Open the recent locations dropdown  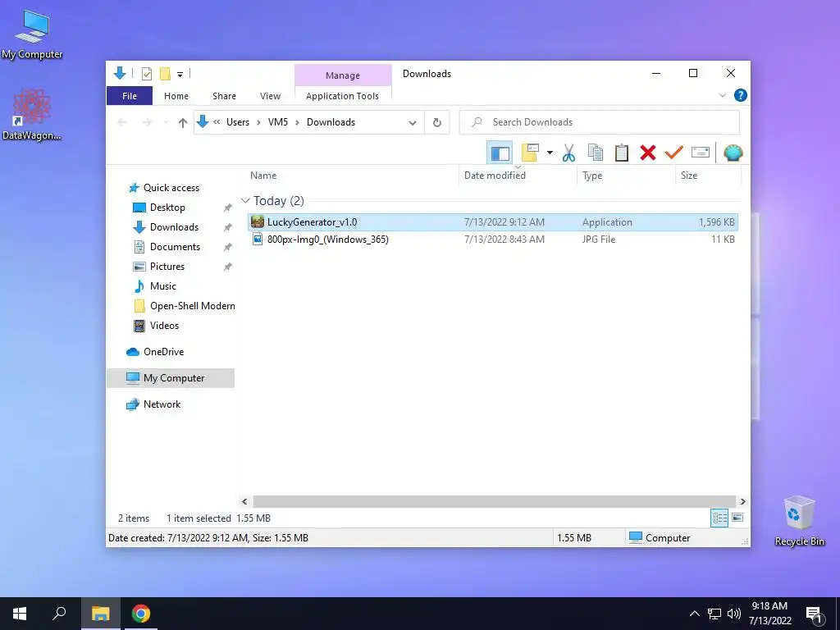(x=166, y=123)
